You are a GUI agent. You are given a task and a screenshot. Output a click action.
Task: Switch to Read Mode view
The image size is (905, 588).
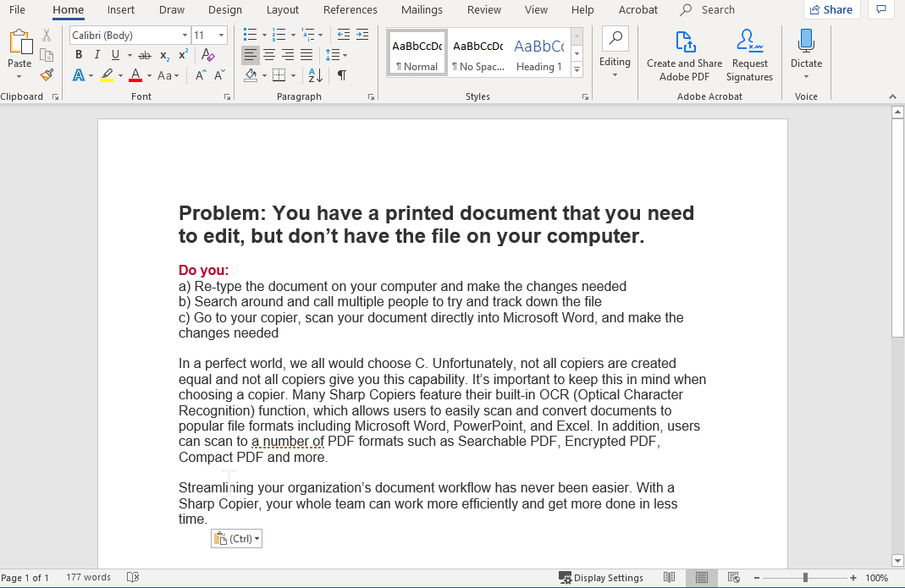669,578
